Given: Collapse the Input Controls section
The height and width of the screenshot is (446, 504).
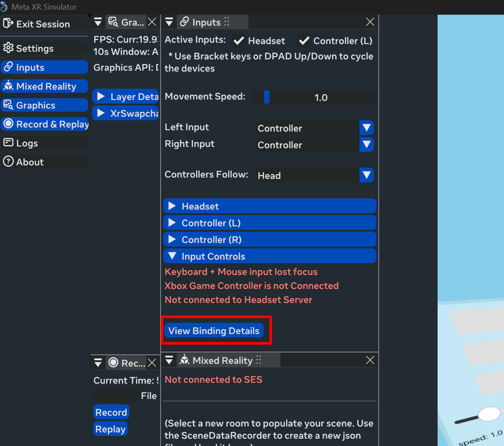Looking at the screenshot, I should point(172,256).
